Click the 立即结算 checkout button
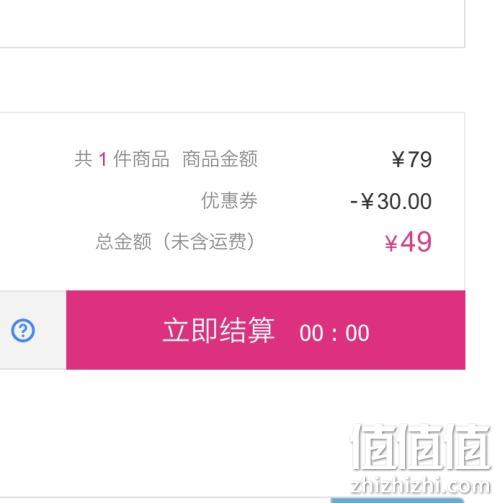This screenshot has width=500, height=503. point(266,330)
